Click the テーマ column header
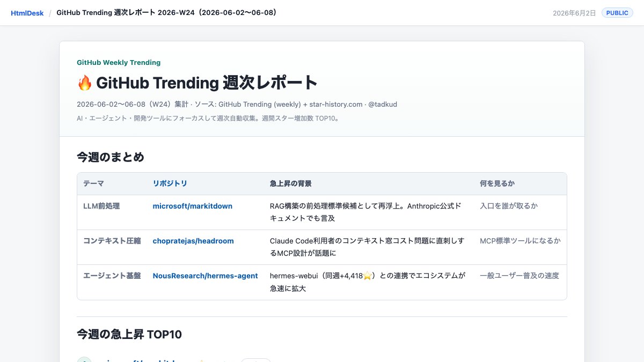This screenshot has height=362, width=644. click(93, 183)
